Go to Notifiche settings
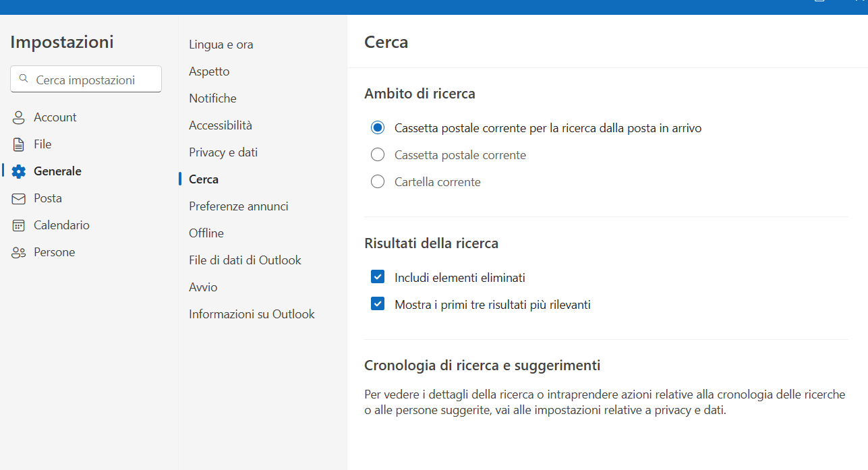 [212, 98]
